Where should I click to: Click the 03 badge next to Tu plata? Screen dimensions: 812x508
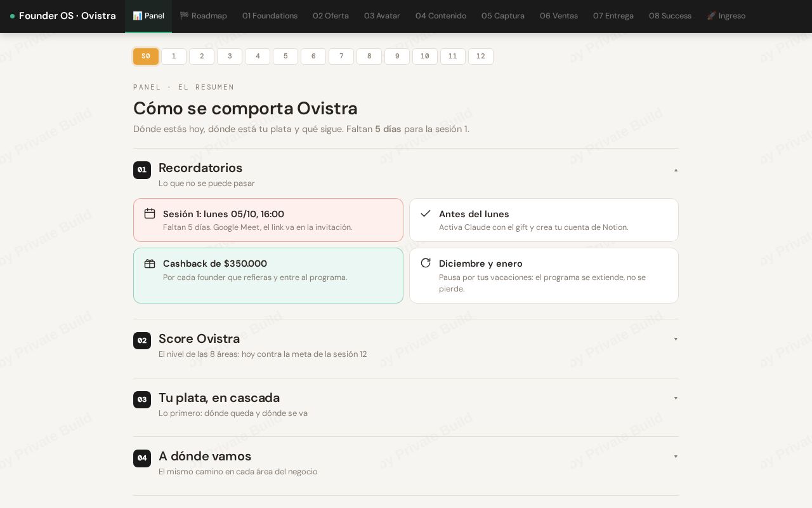[142, 400]
